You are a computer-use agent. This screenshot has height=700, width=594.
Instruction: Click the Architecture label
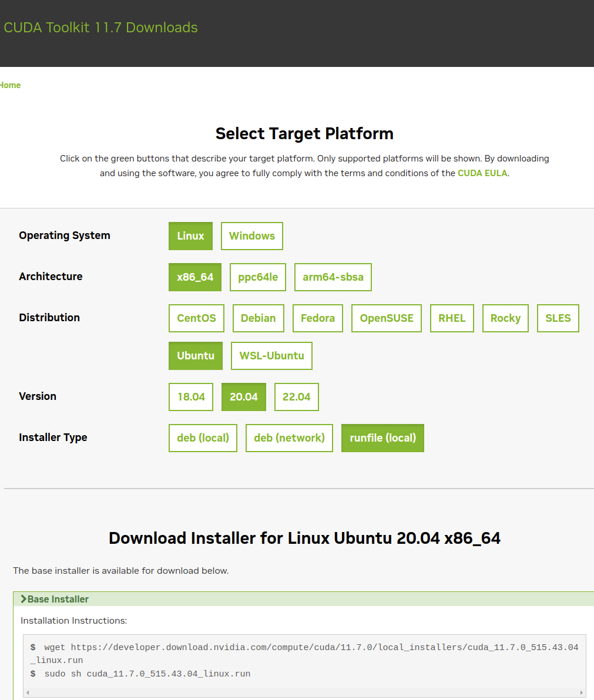[51, 277]
